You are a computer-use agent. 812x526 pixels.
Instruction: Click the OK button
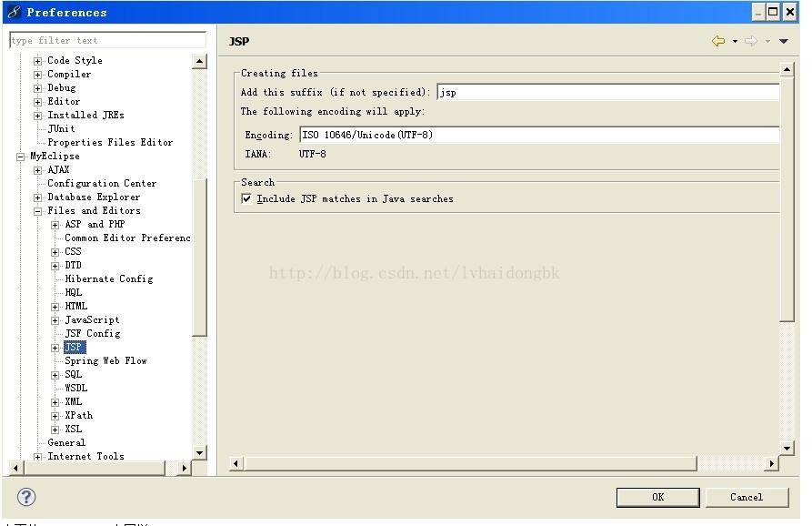pos(657,497)
